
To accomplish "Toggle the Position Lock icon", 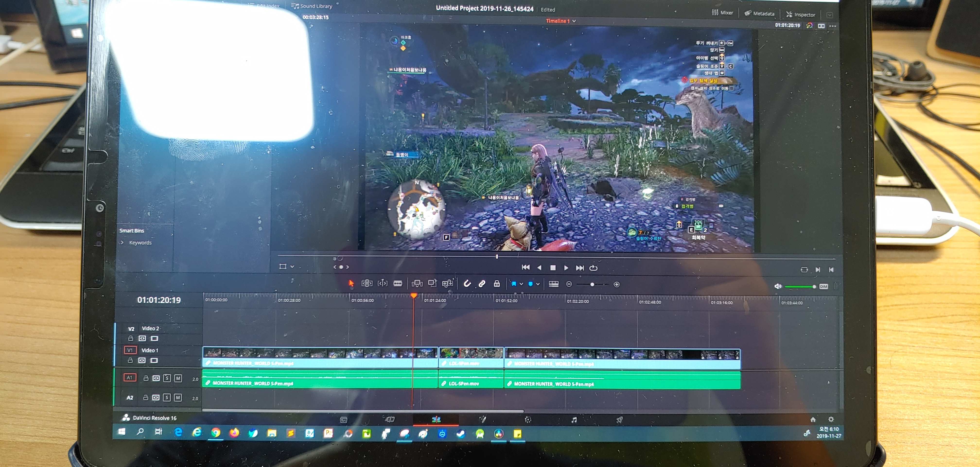I will click(x=497, y=284).
